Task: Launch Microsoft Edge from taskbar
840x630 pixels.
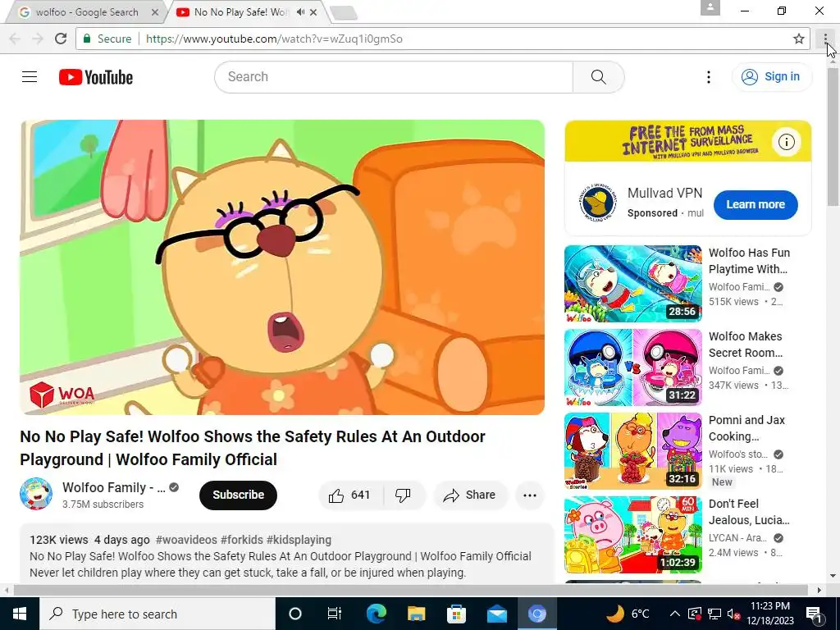Action: coord(376,614)
